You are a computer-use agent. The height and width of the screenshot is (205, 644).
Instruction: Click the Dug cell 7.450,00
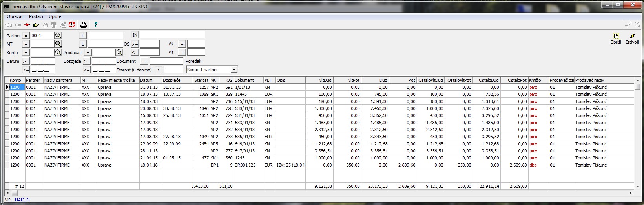pos(375,108)
